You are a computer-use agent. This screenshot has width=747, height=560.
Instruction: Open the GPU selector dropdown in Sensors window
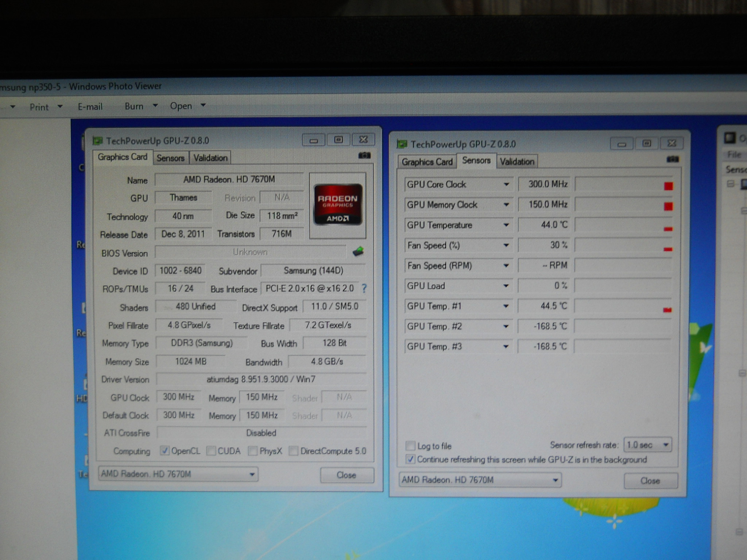point(480,480)
